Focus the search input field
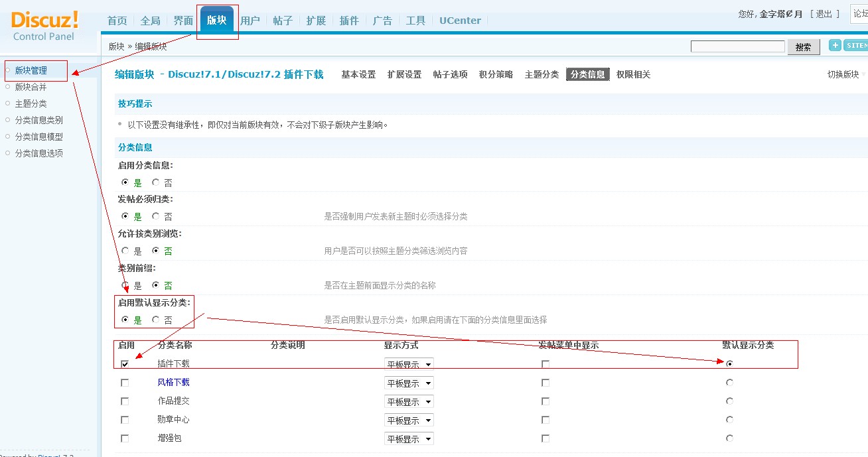The image size is (868, 457). [x=738, y=46]
